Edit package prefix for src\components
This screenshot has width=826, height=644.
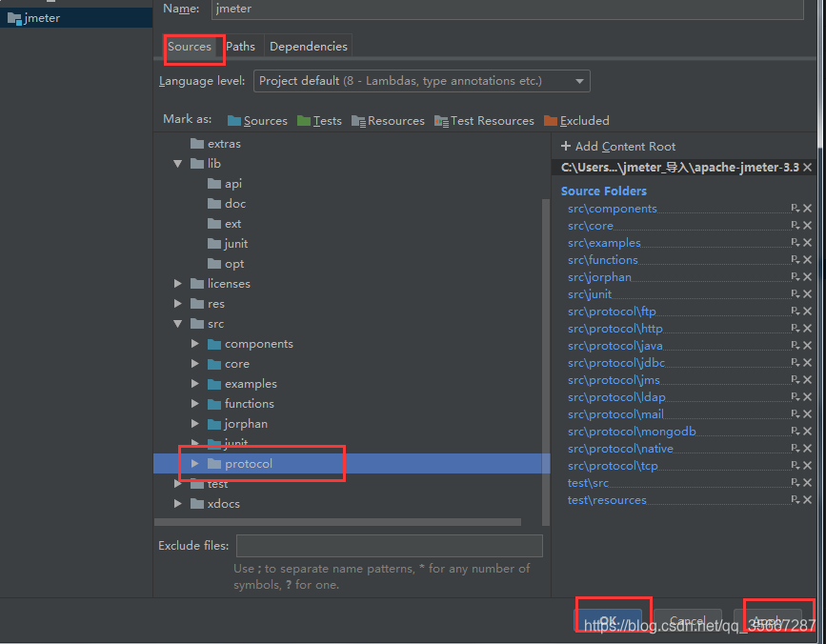tap(796, 209)
